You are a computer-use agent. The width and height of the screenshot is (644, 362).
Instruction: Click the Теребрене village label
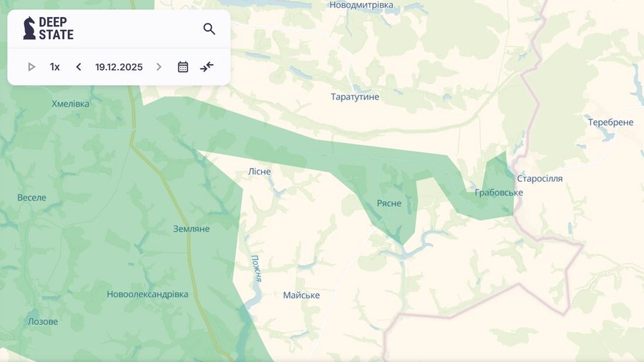coord(610,122)
